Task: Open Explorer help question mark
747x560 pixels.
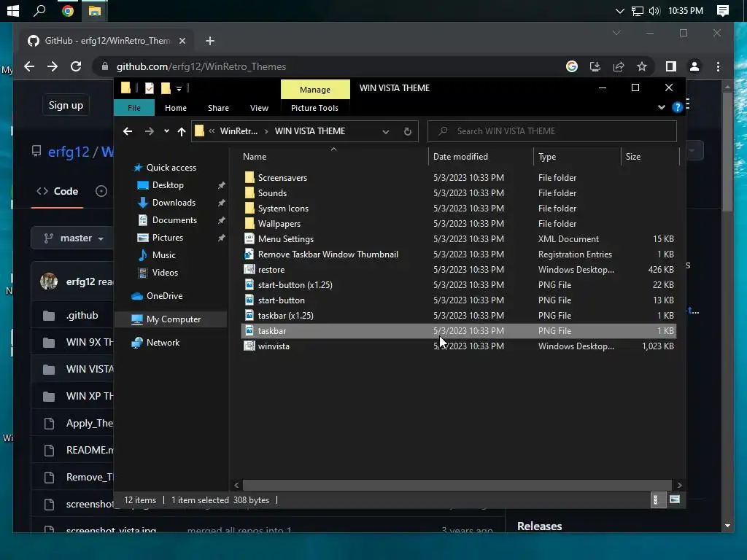Action: coord(677,108)
